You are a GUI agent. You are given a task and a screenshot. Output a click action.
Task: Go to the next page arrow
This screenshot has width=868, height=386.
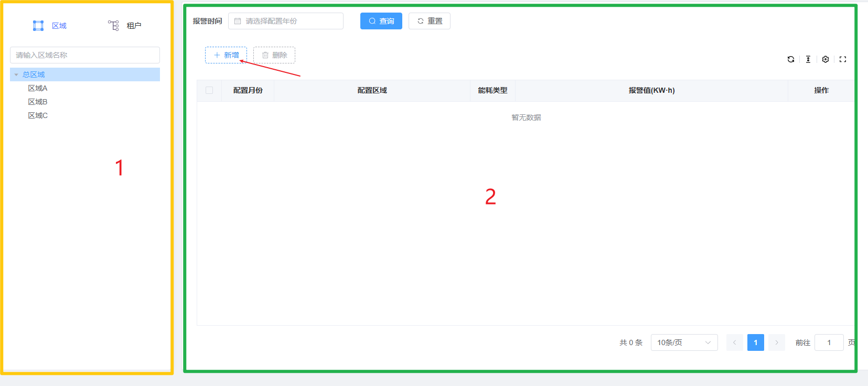coord(777,342)
